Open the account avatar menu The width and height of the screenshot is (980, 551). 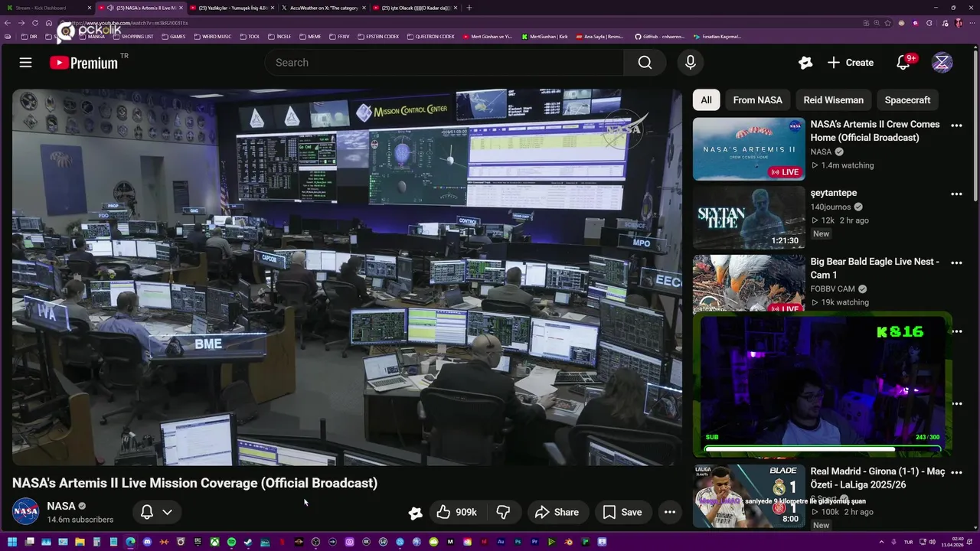click(942, 63)
